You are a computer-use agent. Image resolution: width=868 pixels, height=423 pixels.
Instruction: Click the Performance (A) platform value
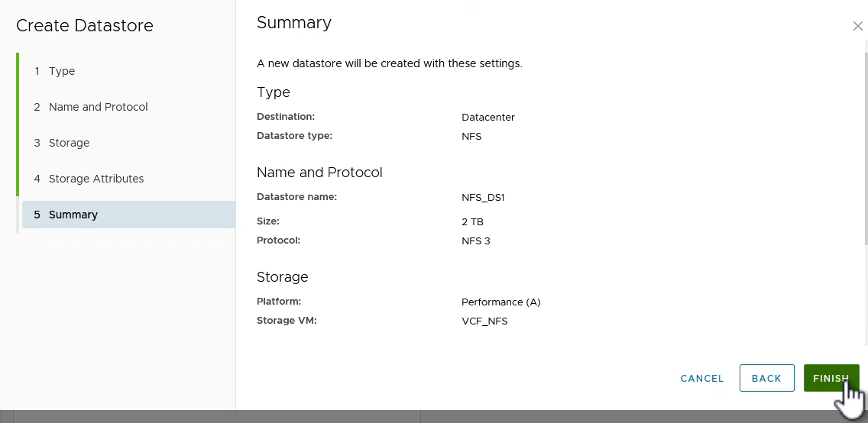[501, 302]
